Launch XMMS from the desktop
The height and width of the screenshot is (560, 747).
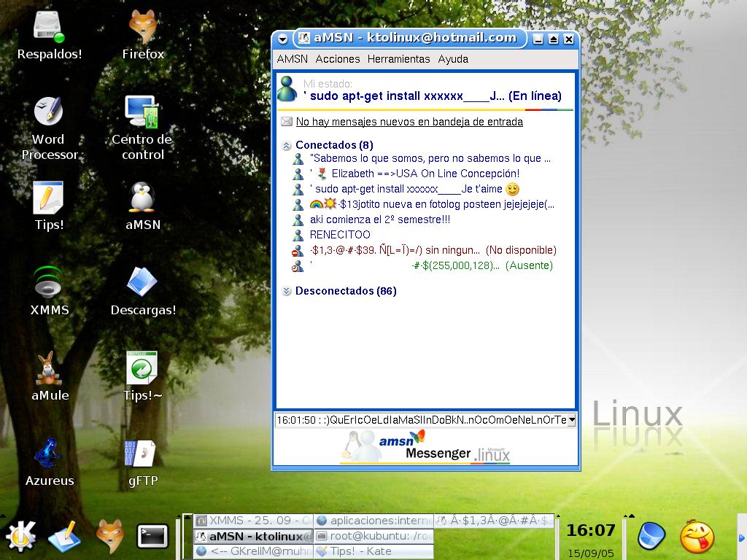(48, 282)
